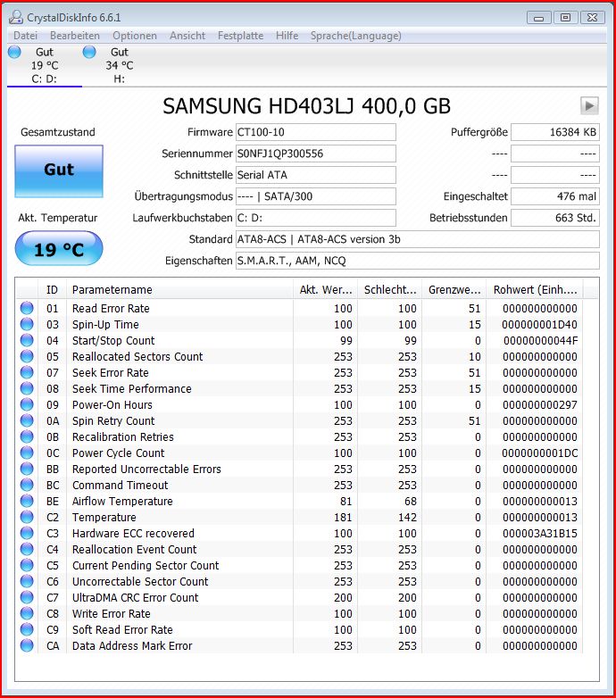Viewport: 616px width, 698px height.
Task: Click status orb for Spin-Up Time
Action: [x=27, y=324]
